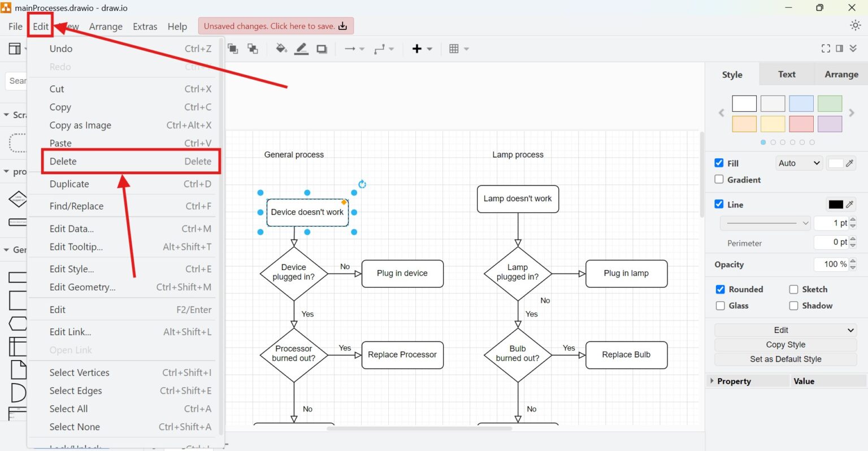
Task: Toggle dark mode with the sun icon
Action: point(855,25)
